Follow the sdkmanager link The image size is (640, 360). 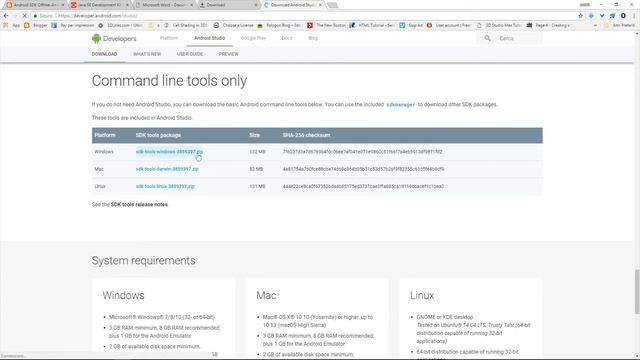[x=400, y=104]
